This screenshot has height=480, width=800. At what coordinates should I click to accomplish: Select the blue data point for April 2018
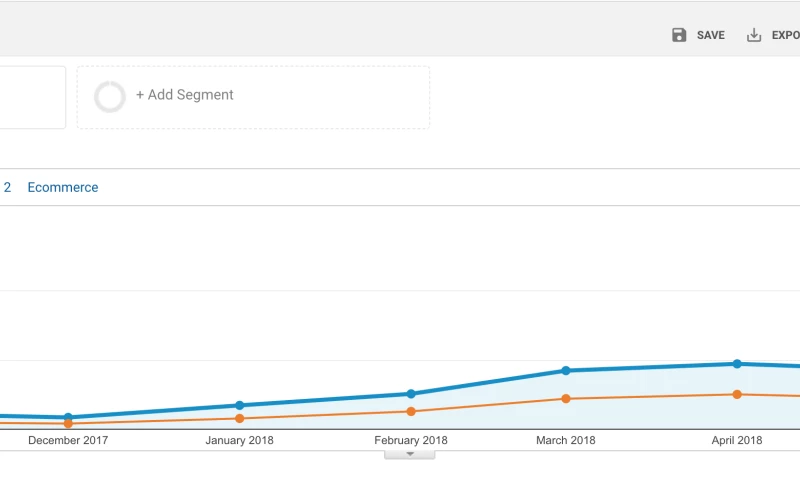click(x=737, y=363)
